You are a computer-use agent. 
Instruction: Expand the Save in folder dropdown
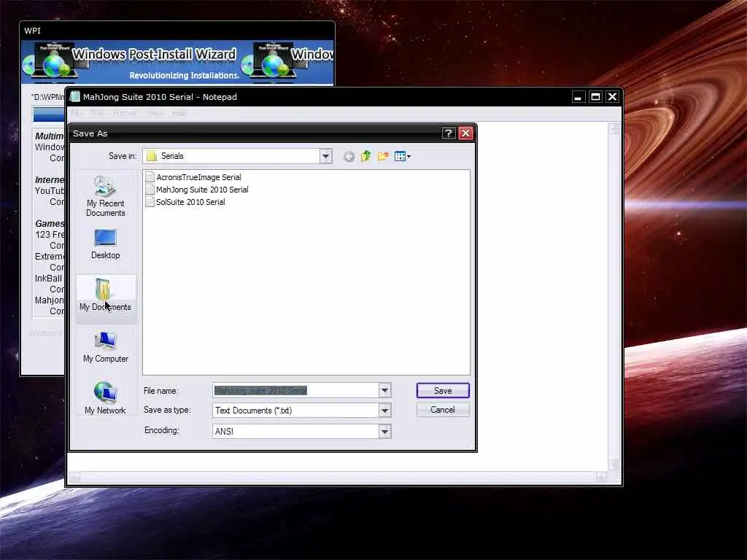pos(326,156)
